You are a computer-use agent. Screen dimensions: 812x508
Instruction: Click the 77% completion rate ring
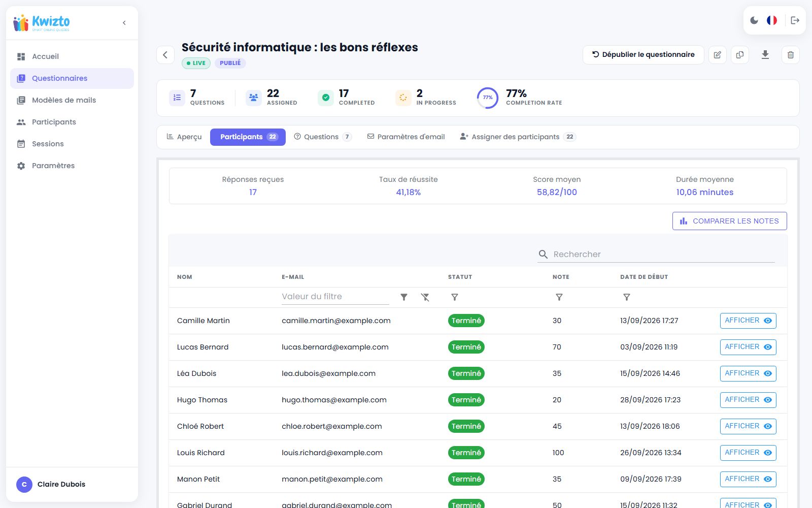coord(487,98)
